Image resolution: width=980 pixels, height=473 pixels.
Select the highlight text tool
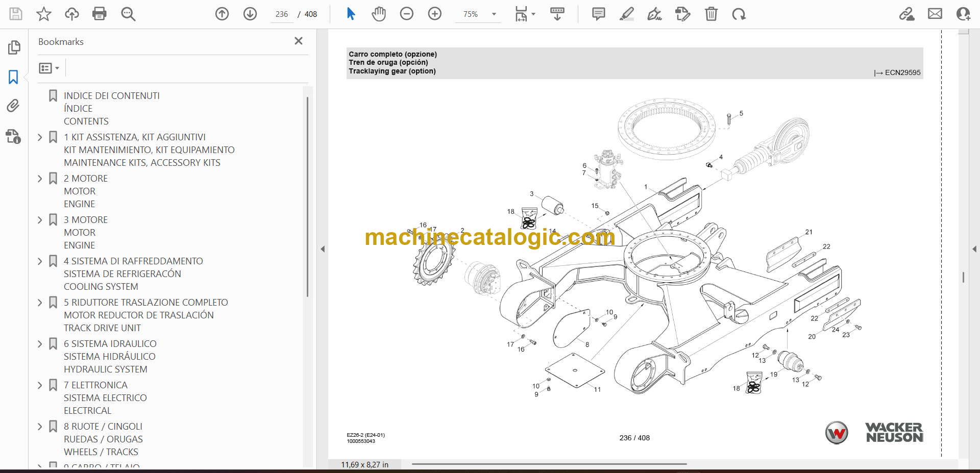(x=627, y=14)
